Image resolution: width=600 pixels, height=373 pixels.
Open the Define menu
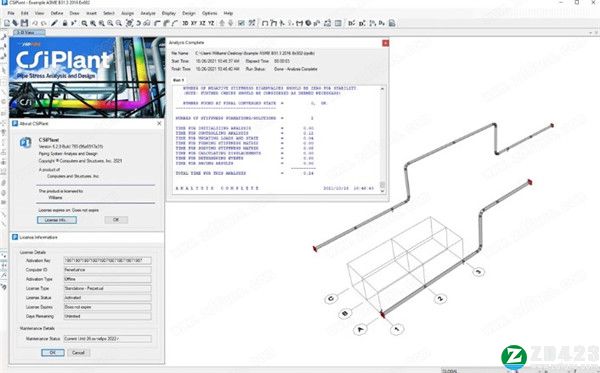(x=57, y=13)
